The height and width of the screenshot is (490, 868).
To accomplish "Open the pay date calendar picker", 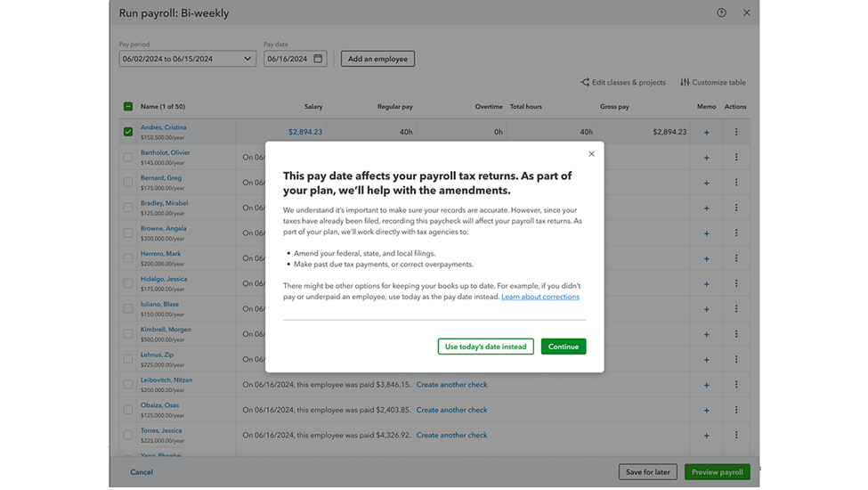I will tap(318, 59).
